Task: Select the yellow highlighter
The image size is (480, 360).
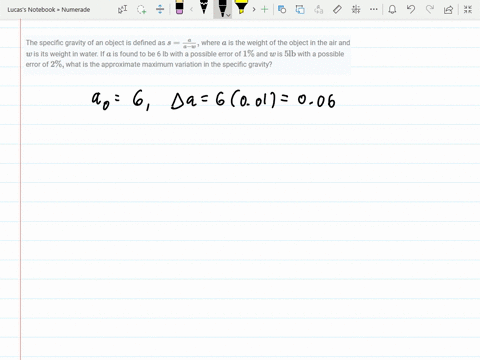Action: 241,7
